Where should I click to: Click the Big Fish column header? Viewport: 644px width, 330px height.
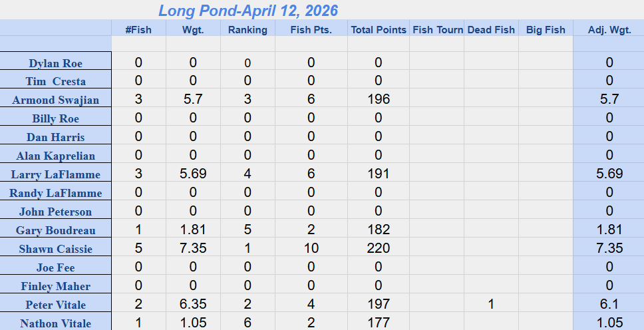546,29
